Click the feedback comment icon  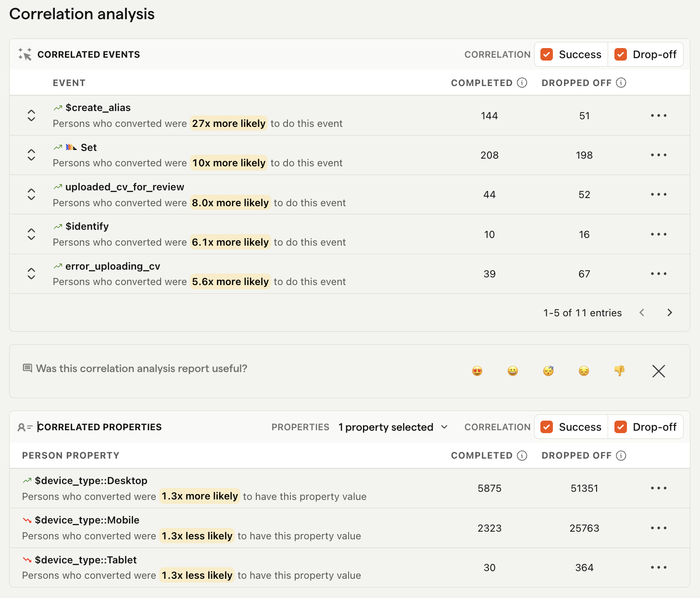pyautogui.click(x=27, y=368)
